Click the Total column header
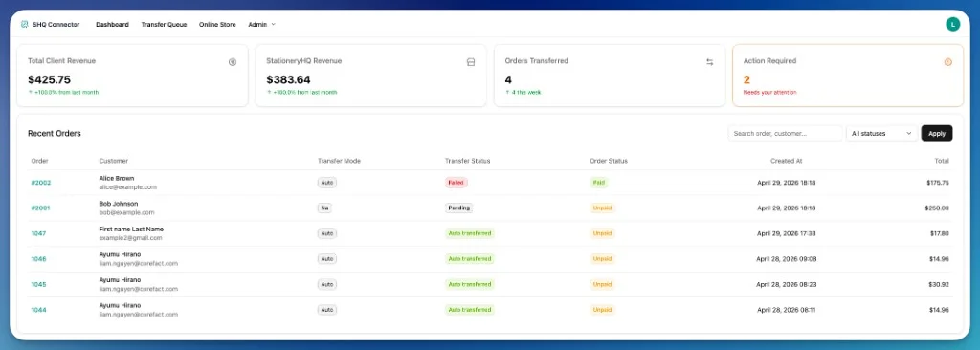Screen dimensions: 980x350 942,161
